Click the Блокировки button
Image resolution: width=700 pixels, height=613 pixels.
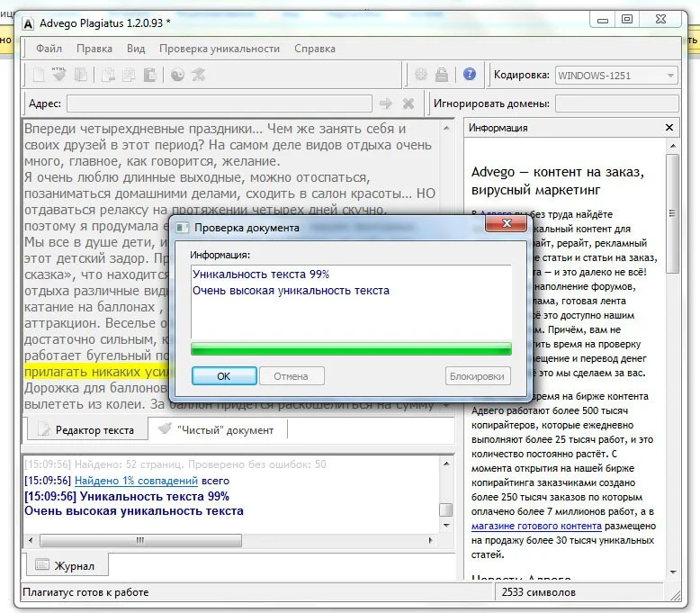click(x=477, y=376)
